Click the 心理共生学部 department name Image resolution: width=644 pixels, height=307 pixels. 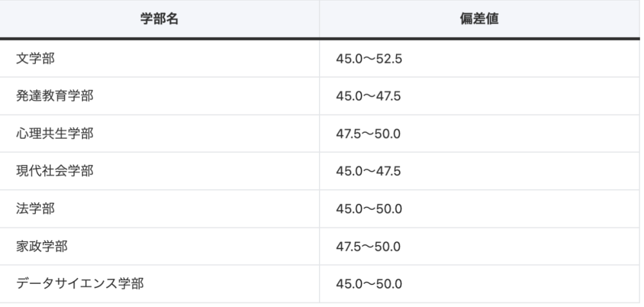[54, 134]
